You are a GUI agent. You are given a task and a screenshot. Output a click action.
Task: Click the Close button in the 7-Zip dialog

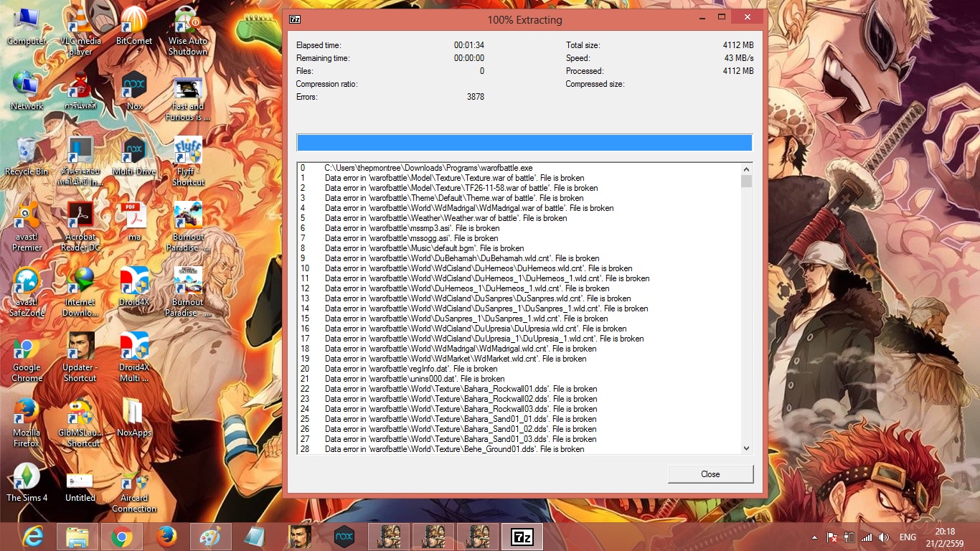(x=710, y=474)
